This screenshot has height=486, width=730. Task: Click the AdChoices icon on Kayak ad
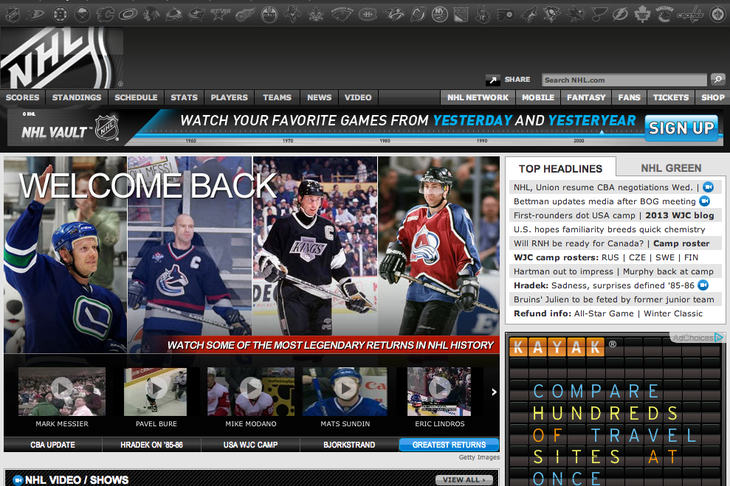tap(720, 338)
